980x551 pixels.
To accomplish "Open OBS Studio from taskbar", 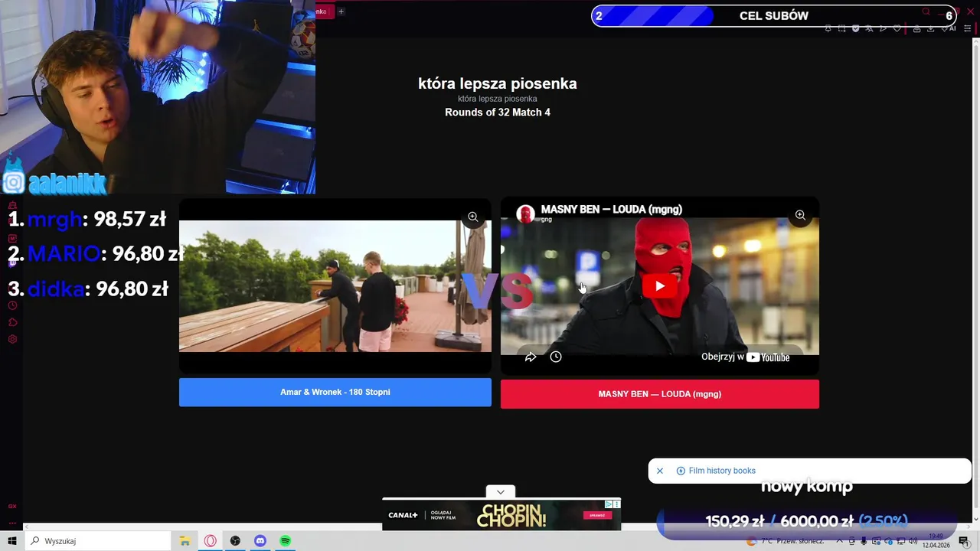I will click(235, 541).
